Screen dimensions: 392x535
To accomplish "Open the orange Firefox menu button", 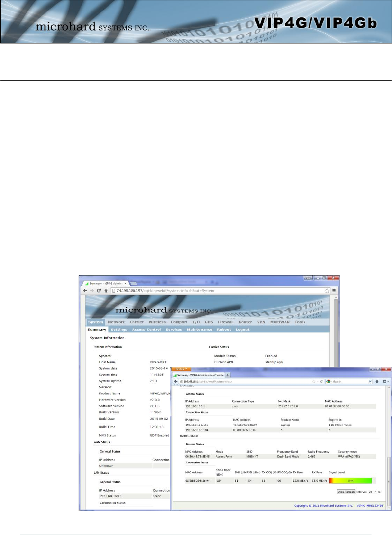I will coord(180,369).
